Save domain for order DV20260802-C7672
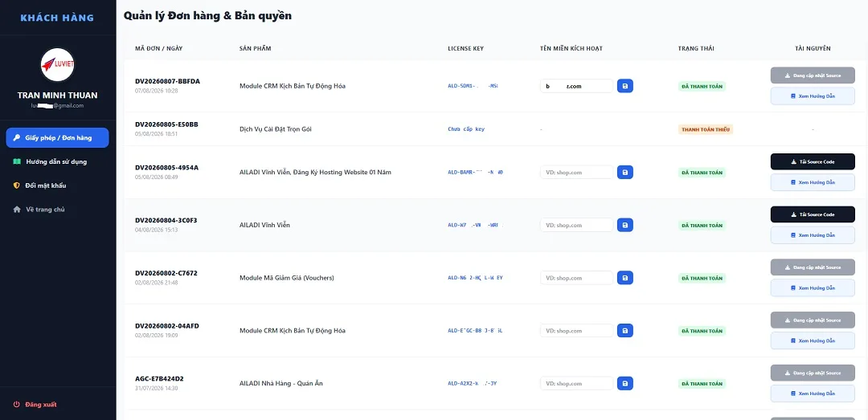 625,278
